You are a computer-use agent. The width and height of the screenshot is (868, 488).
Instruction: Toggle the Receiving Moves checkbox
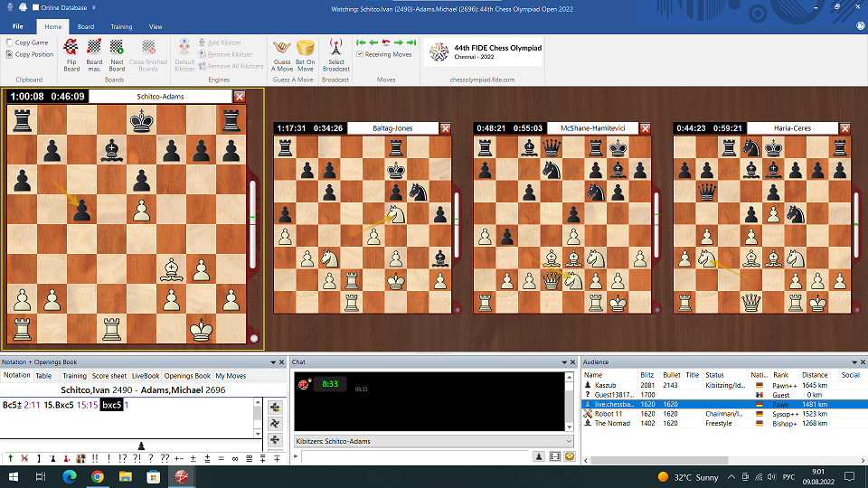360,54
